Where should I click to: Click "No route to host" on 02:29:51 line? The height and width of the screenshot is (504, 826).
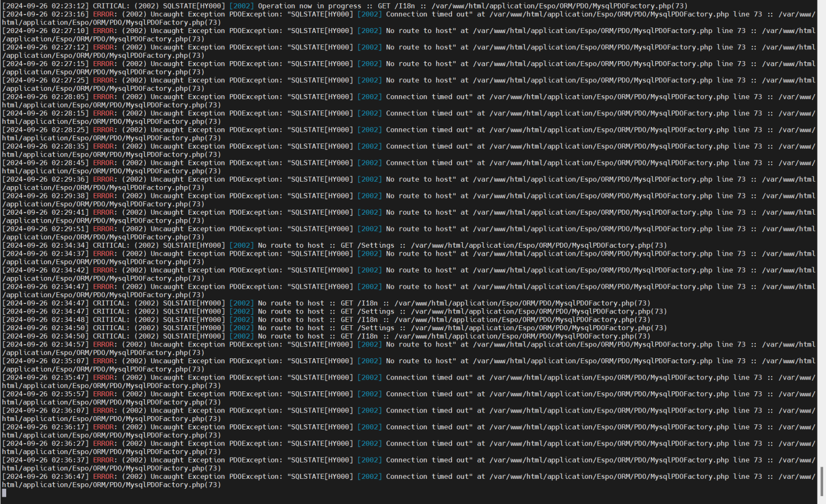coord(420,229)
